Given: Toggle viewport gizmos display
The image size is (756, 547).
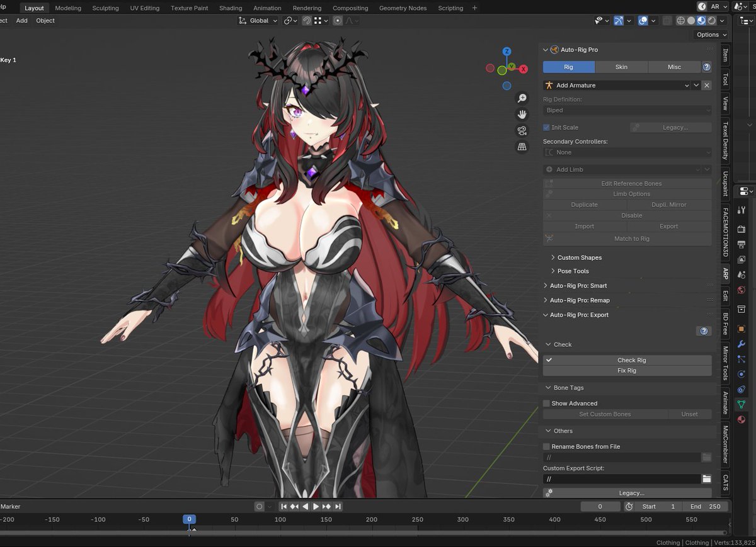Looking at the screenshot, I should (x=619, y=21).
